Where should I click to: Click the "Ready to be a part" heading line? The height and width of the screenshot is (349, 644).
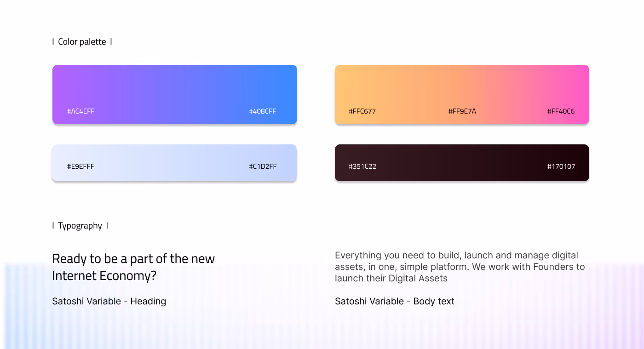(133, 259)
